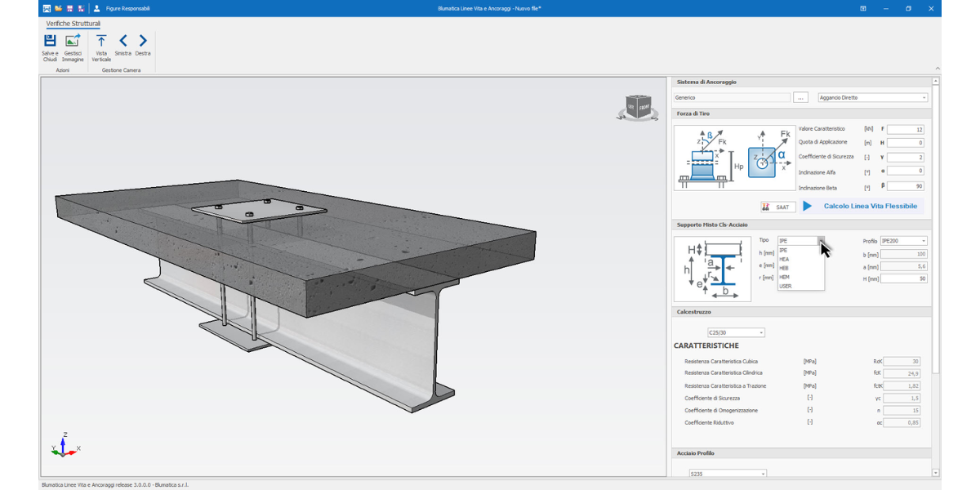Click the open folder icon in title bar

[x=58, y=8]
